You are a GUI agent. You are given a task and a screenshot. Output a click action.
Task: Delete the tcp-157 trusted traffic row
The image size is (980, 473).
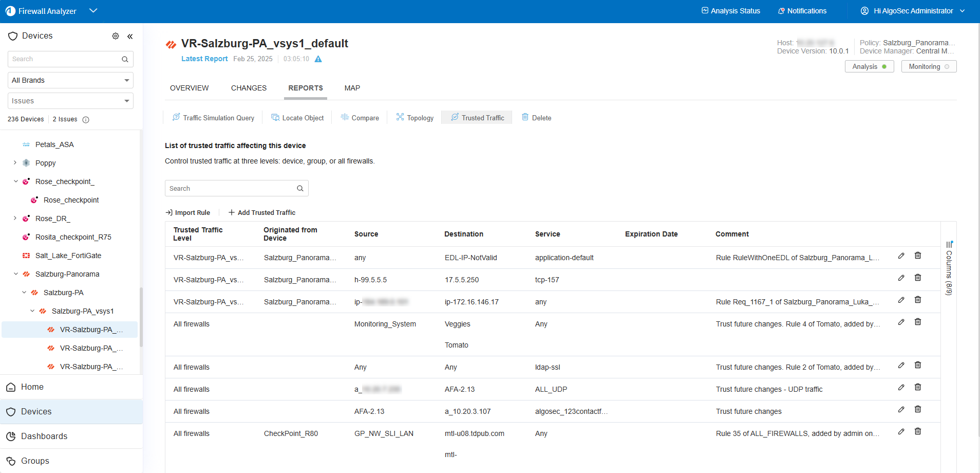tap(917, 278)
